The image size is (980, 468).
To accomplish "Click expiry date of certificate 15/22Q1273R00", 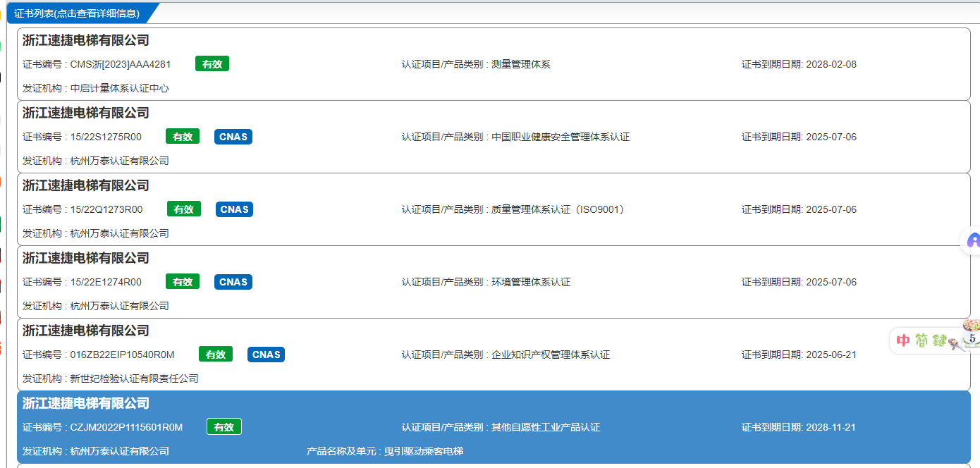I will (x=831, y=209).
